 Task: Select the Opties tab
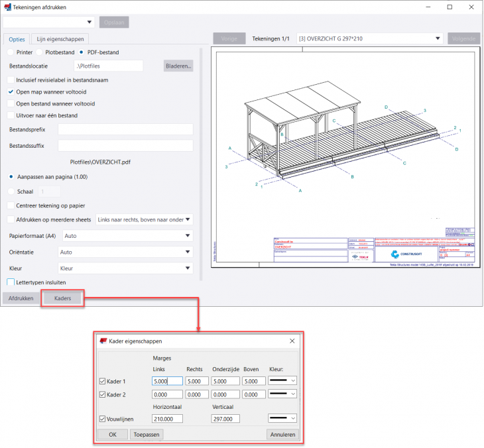pos(17,39)
